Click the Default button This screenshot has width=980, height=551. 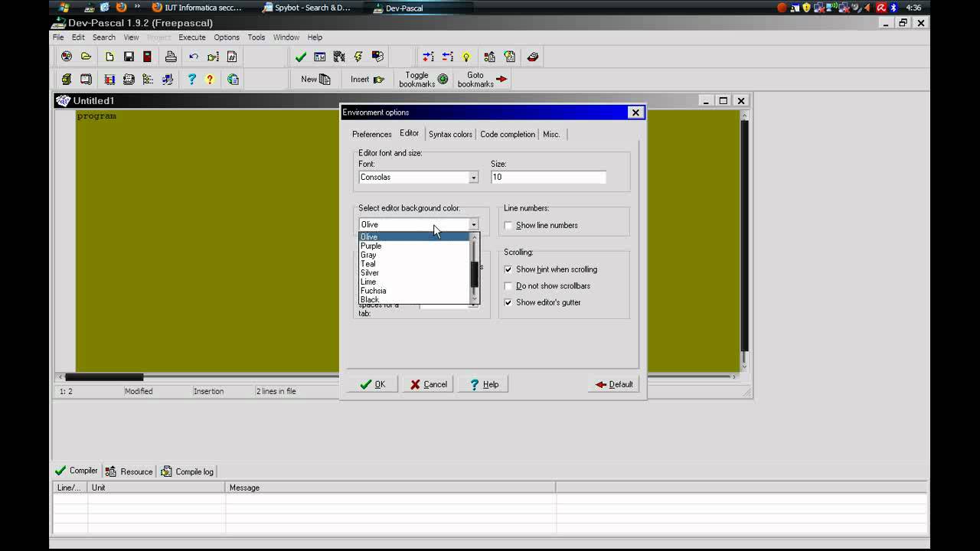pyautogui.click(x=614, y=384)
